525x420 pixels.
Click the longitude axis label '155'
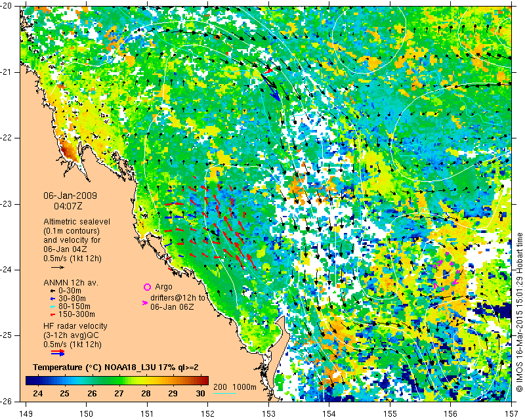pyautogui.click(x=390, y=413)
